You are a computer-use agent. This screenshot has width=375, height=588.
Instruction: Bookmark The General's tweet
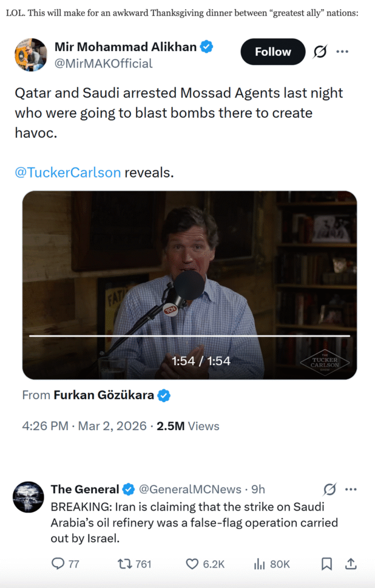(326, 564)
